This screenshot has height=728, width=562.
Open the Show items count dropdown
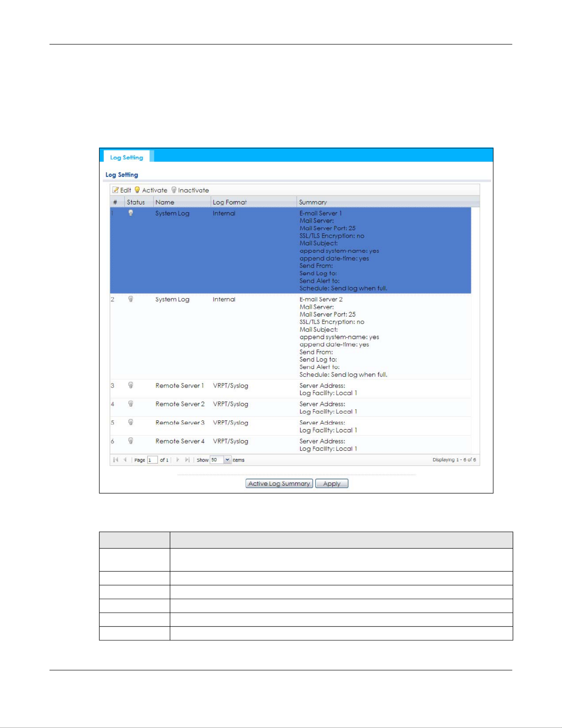pos(227,460)
